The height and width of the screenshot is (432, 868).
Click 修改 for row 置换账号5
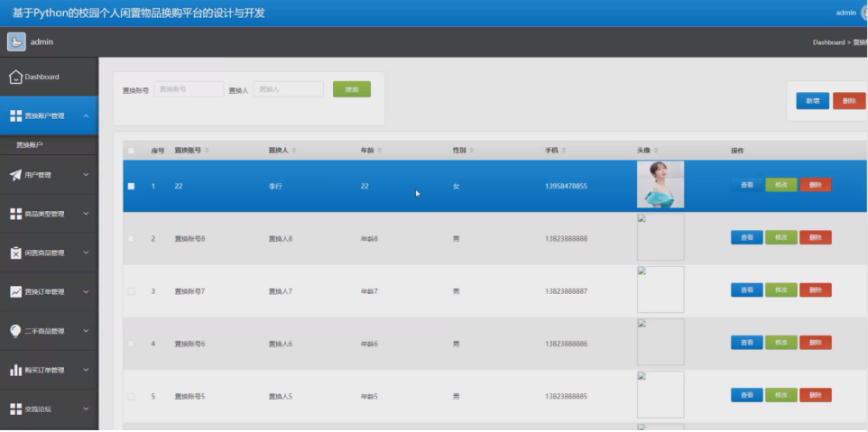click(781, 395)
